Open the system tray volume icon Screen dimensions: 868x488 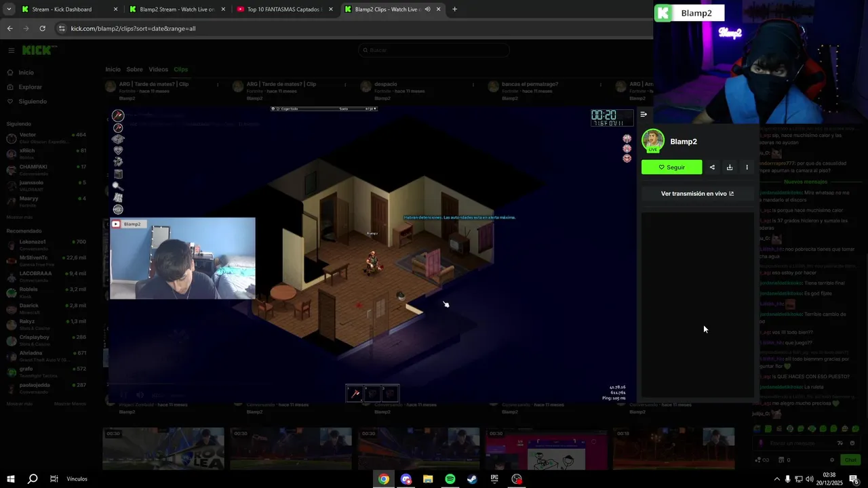(810, 479)
